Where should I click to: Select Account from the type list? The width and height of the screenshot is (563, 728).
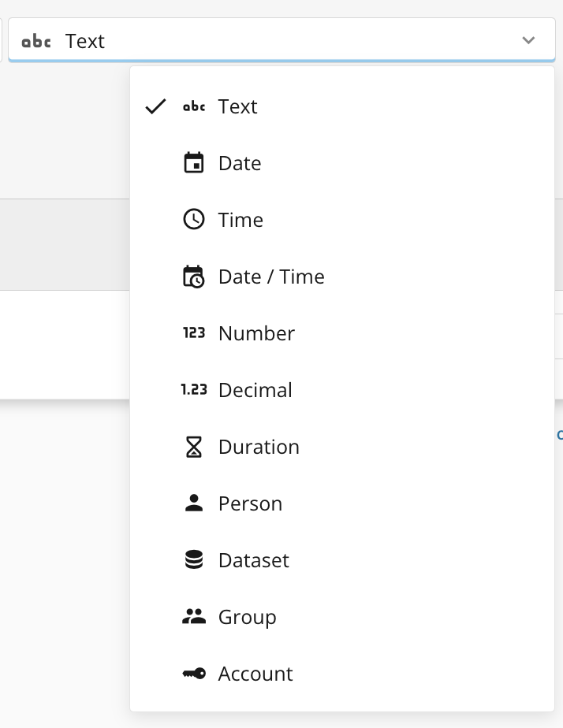[255, 674]
